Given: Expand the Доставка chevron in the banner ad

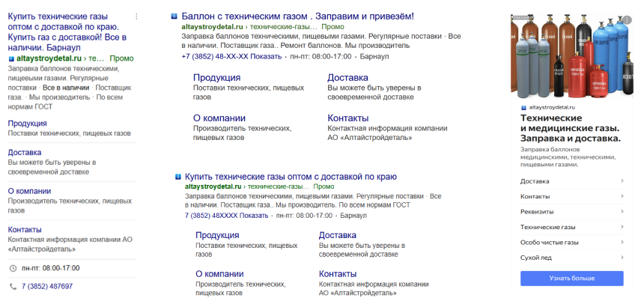Looking at the screenshot, I should click(x=622, y=181).
